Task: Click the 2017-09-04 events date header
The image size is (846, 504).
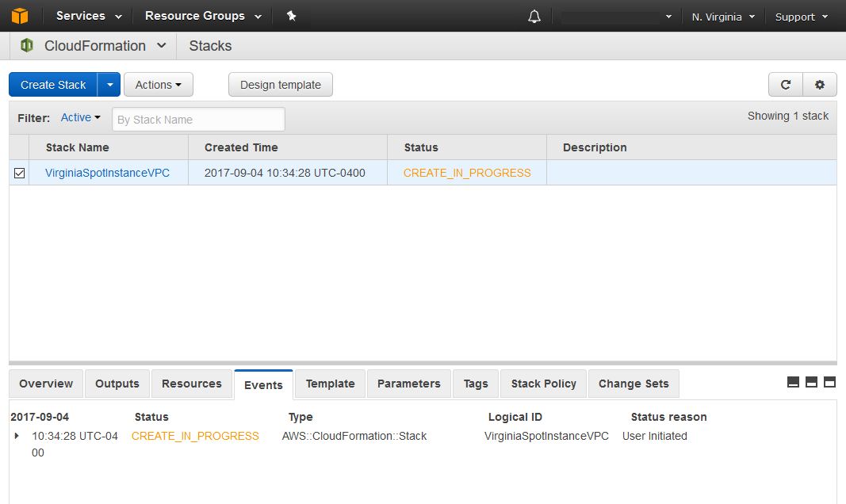Action: (40, 417)
